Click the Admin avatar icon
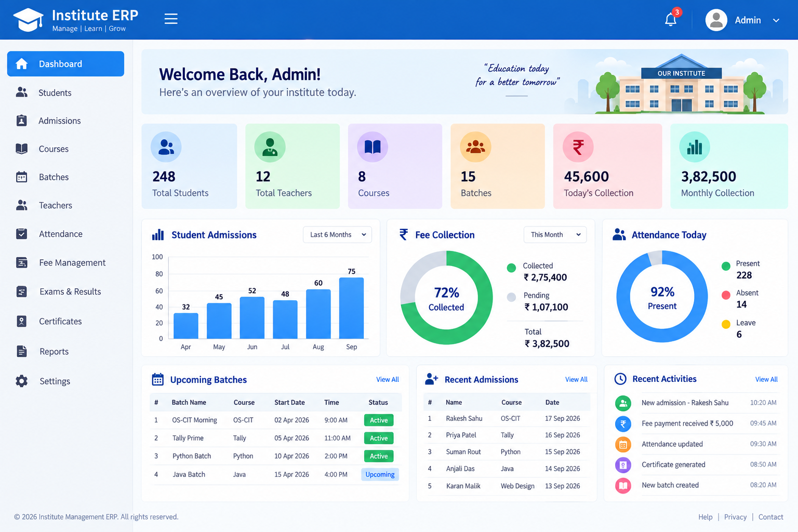The image size is (798, 532). click(716, 20)
